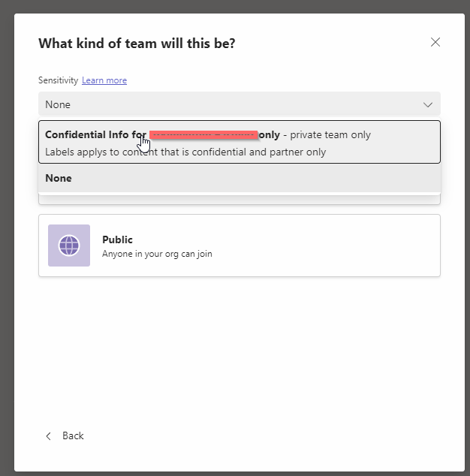Click 'Anyone in your org can join'

(157, 254)
